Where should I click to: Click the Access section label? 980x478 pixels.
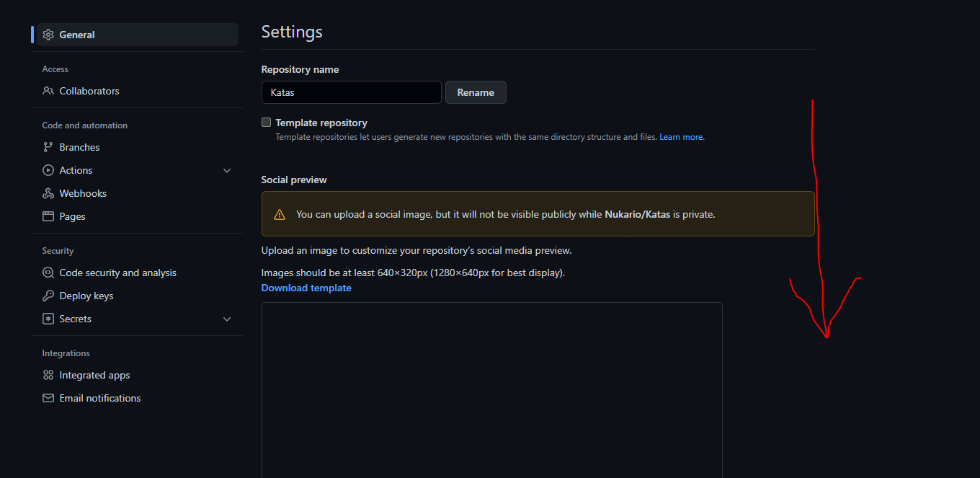point(55,69)
